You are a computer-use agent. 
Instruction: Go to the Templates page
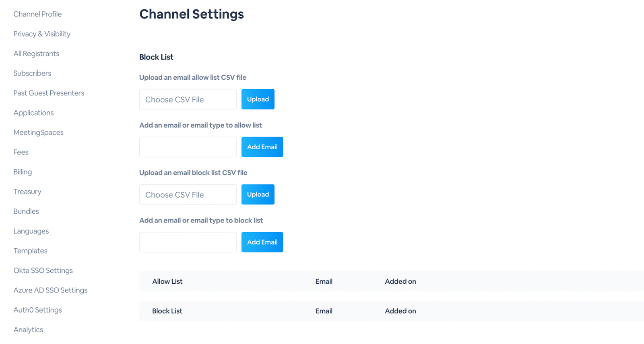click(30, 251)
